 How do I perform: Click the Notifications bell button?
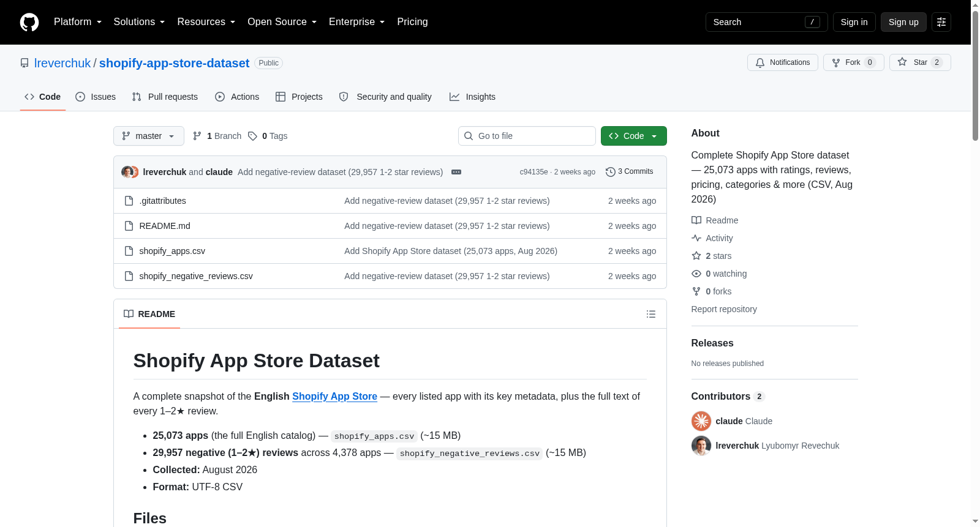(x=782, y=62)
